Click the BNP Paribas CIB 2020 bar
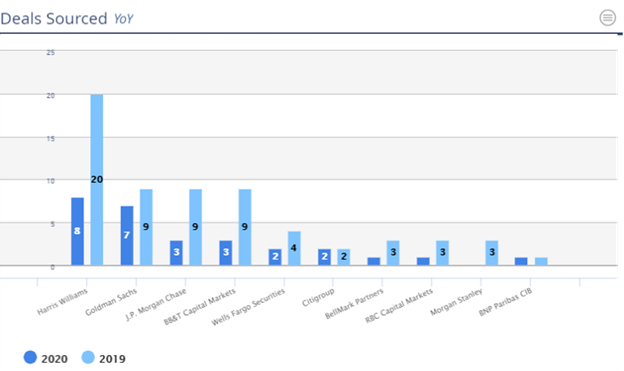Screen dimensions: 624x371 521,261
